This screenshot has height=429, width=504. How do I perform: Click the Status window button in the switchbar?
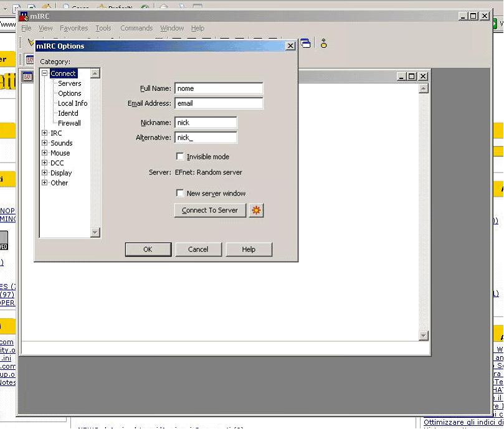tap(30, 60)
